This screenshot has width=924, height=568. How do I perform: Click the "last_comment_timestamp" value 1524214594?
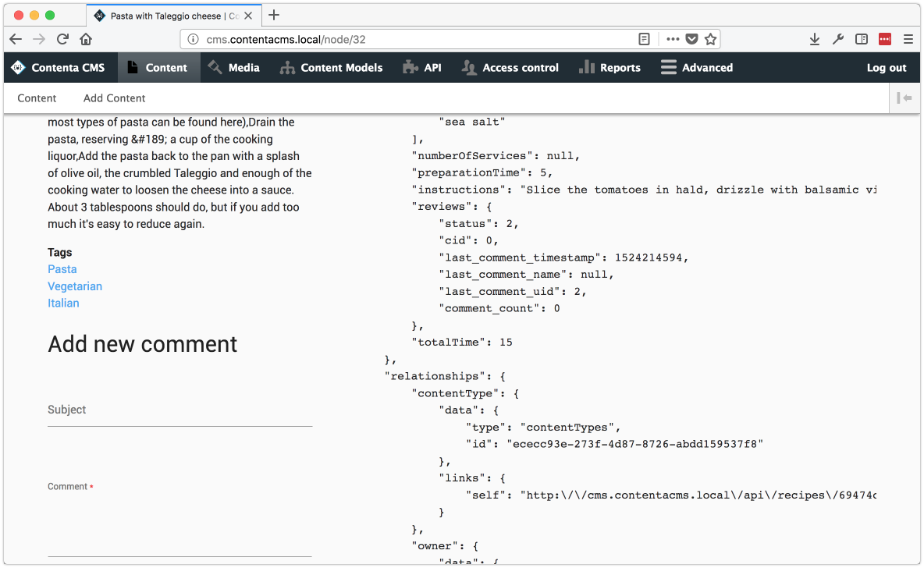pos(649,257)
